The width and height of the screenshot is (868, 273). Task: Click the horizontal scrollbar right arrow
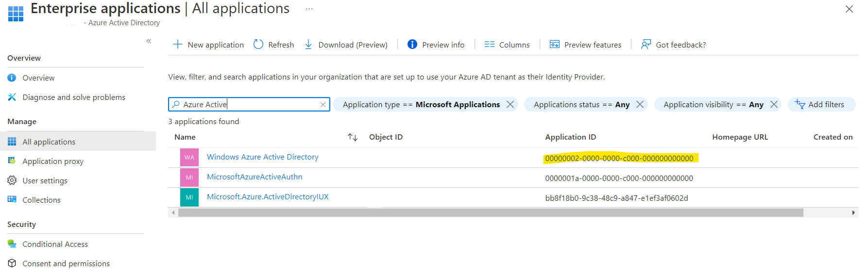tap(853, 213)
